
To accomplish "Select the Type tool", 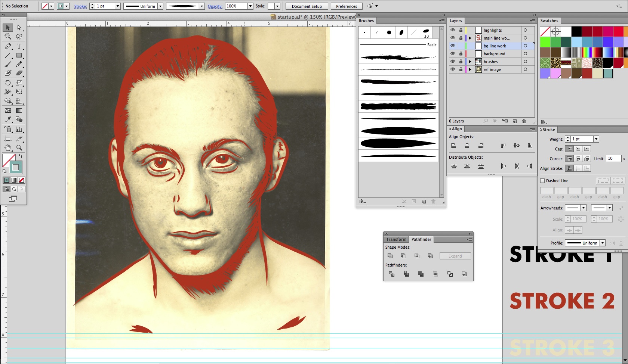I will (x=19, y=46).
